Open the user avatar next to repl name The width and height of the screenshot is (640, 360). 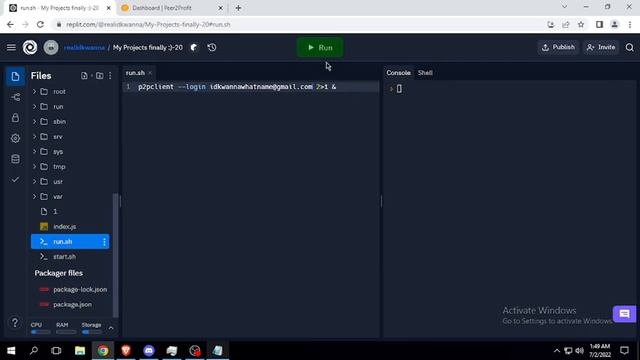[51, 47]
